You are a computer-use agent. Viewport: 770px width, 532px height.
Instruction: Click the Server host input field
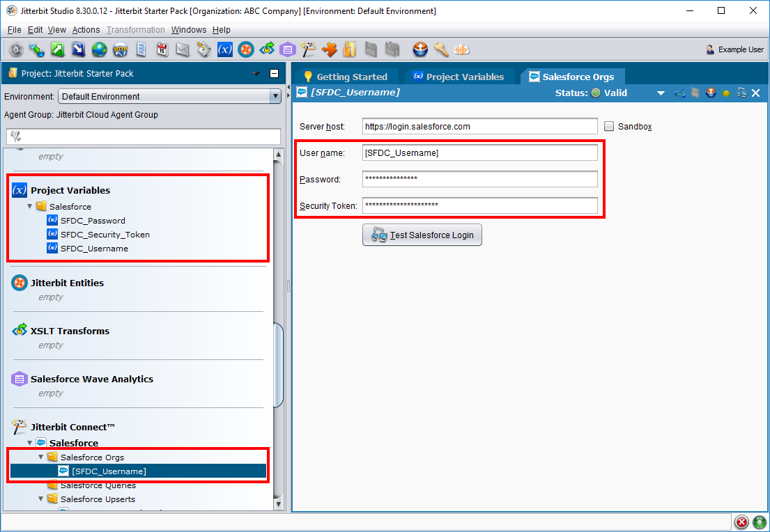[x=479, y=127]
